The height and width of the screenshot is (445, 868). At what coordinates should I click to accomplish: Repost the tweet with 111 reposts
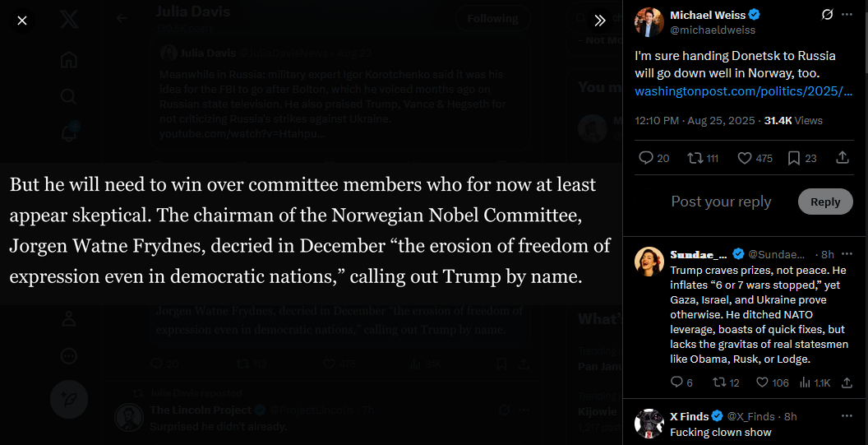703,159
